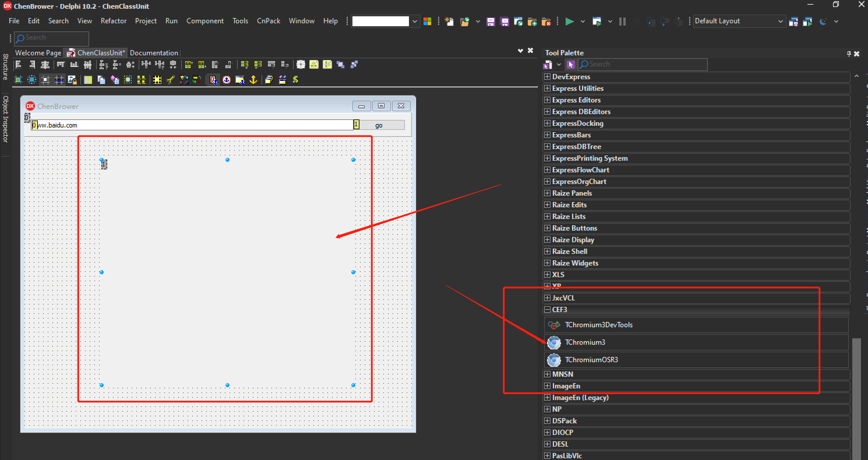Toggle the tab order display icon
The width and height of the screenshot is (868, 460).
pos(213,80)
